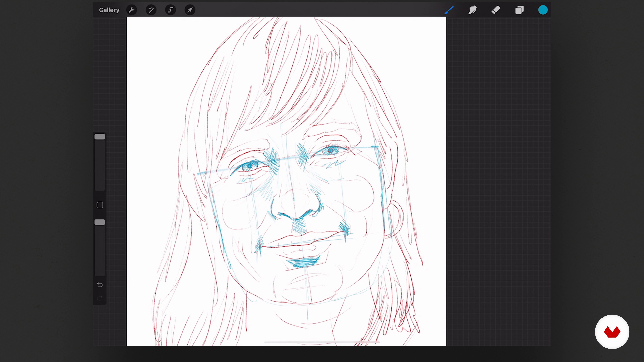This screenshot has height=362, width=644.
Task: Select the Smudge tool
Action: click(x=472, y=10)
